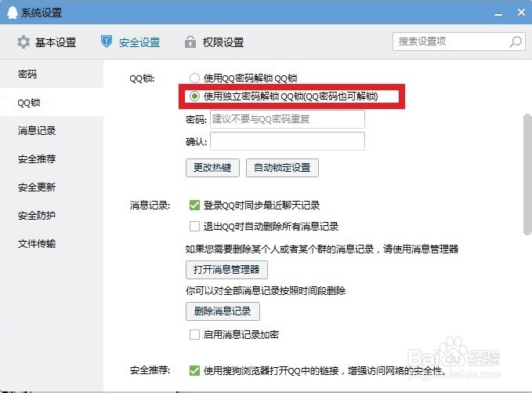Select QQ锁 in the left sidebar
The height and width of the screenshot is (393, 532).
(x=52, y=102)
